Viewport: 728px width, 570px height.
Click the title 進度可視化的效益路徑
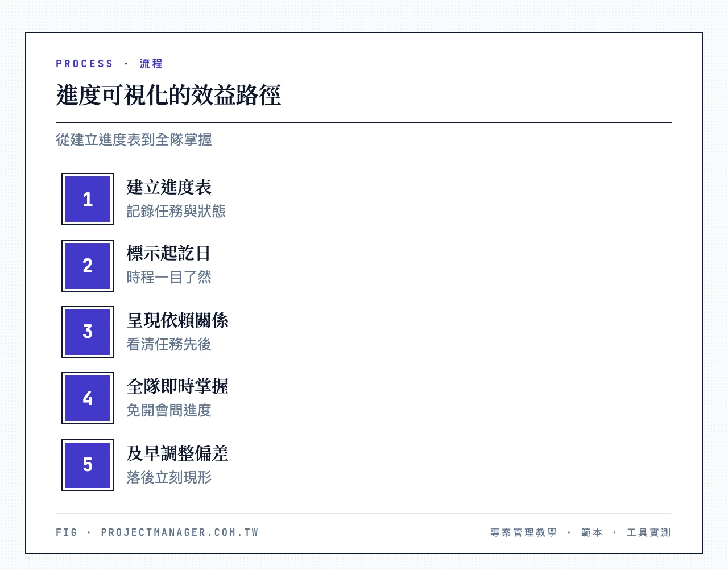click(168, 95)
